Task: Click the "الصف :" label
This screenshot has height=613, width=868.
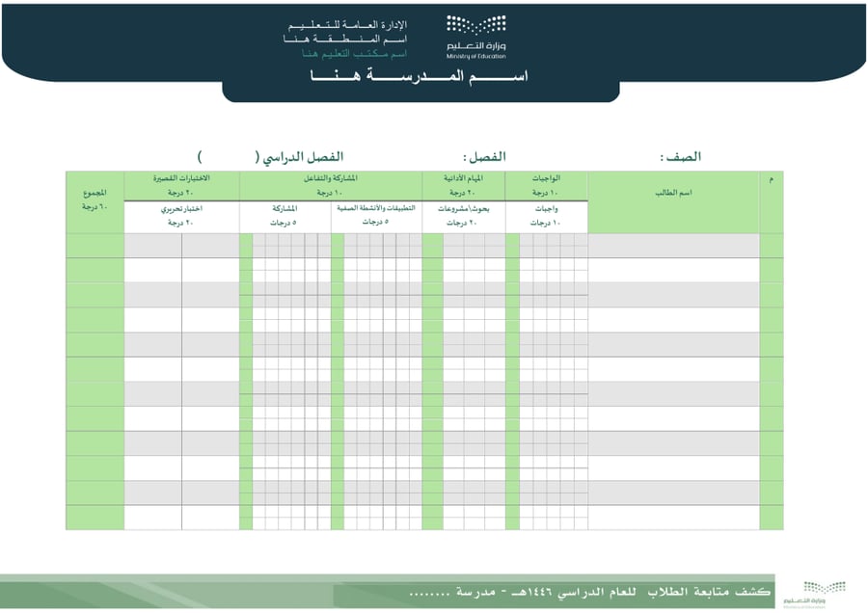Action: tap(680, 157)
